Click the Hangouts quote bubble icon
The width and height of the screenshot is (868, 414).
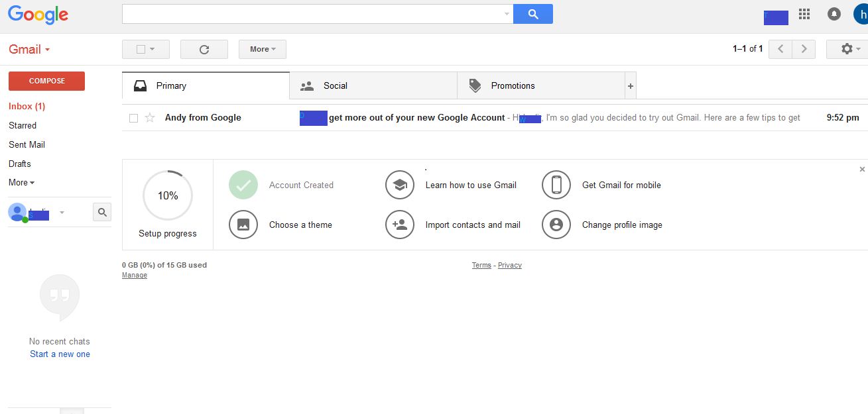(x=60, y=297)
